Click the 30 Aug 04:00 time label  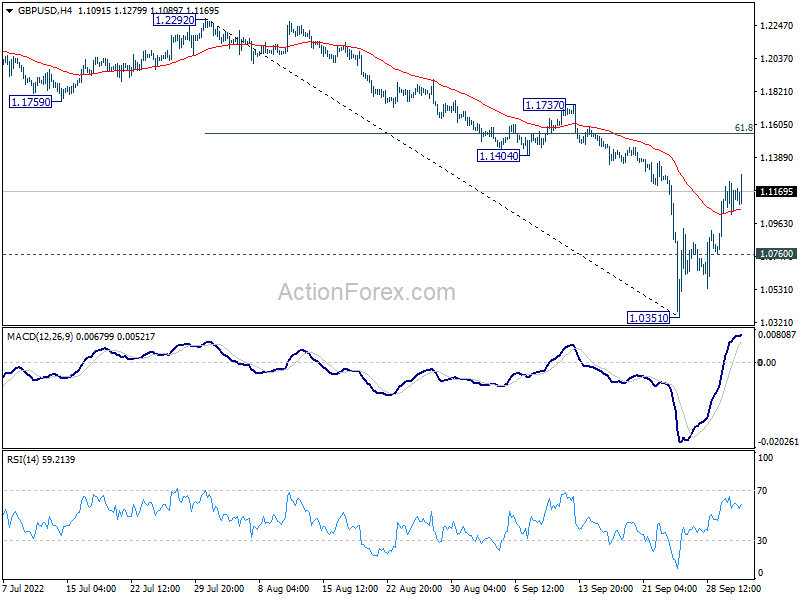[x=478, y=588]
